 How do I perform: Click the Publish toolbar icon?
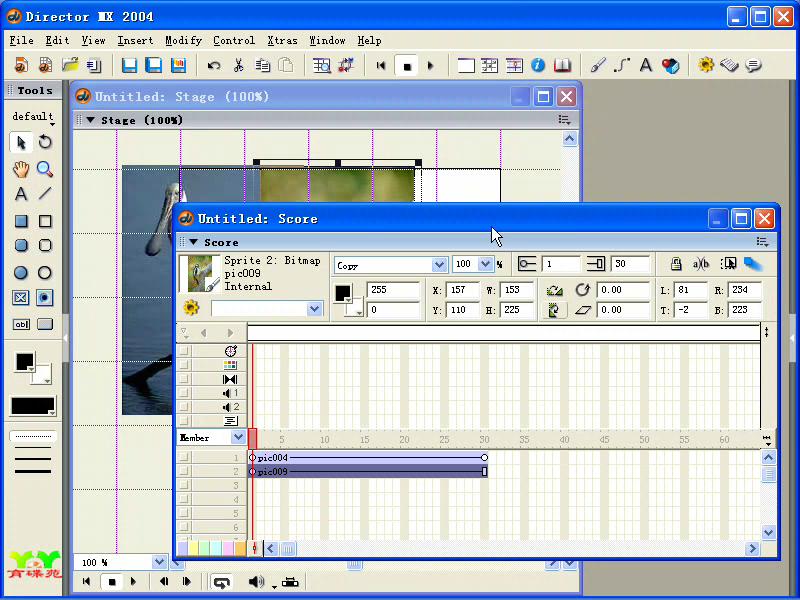pos(178,65)
